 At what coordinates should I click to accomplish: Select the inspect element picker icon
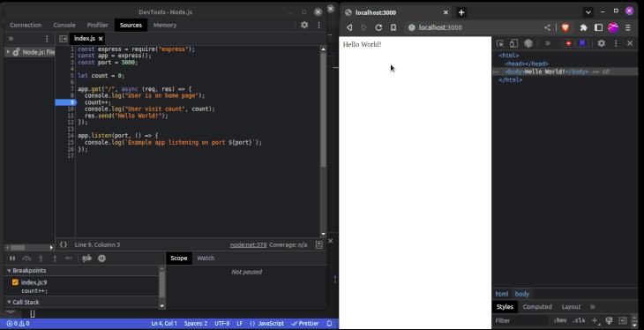pos(500,43)
